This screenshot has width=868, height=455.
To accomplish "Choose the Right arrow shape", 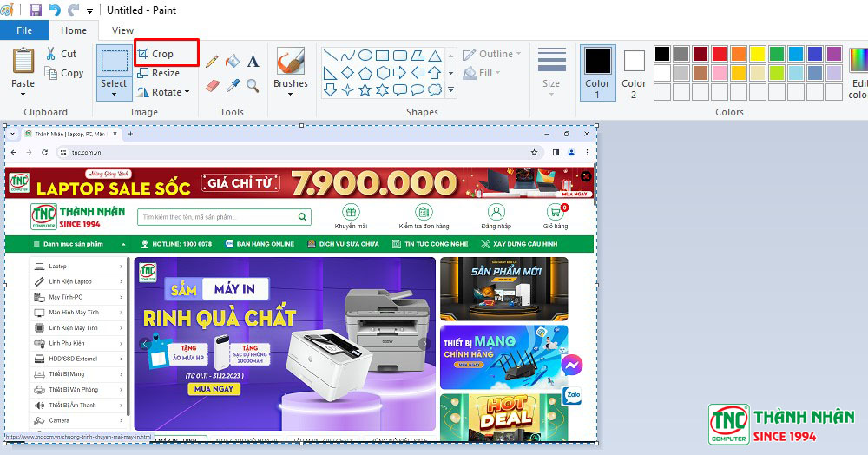I will pos(400,73).
